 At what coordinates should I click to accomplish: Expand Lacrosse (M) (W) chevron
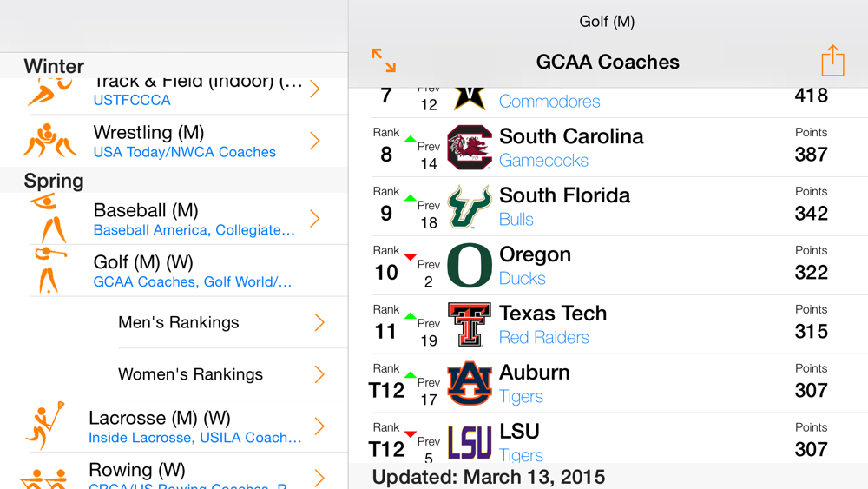[x=319, y=426]
